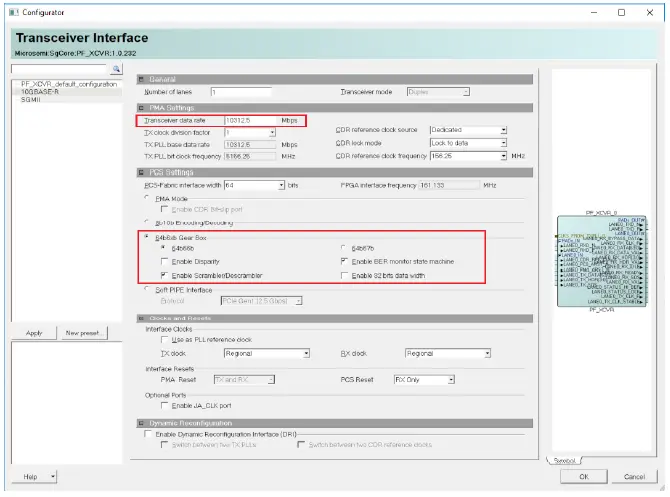Open the Help button dropdown arrow
The image size is (670, 497).
[x=53, y=476]
